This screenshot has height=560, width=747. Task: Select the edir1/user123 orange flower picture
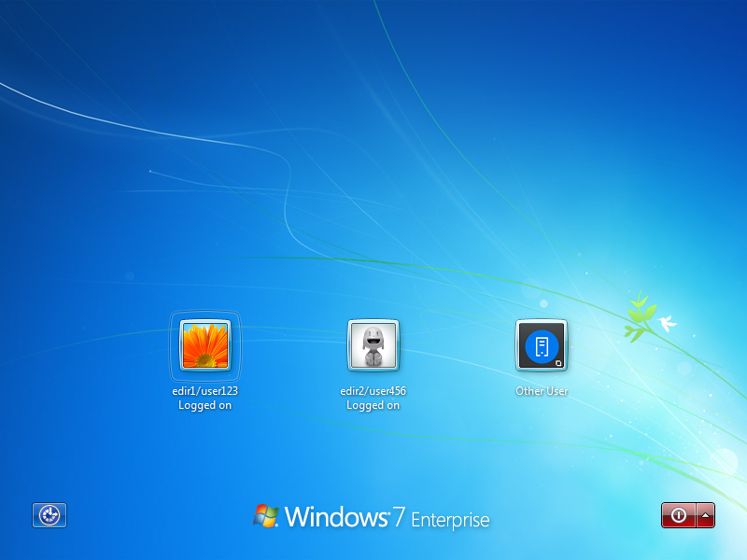click(205, 345)
